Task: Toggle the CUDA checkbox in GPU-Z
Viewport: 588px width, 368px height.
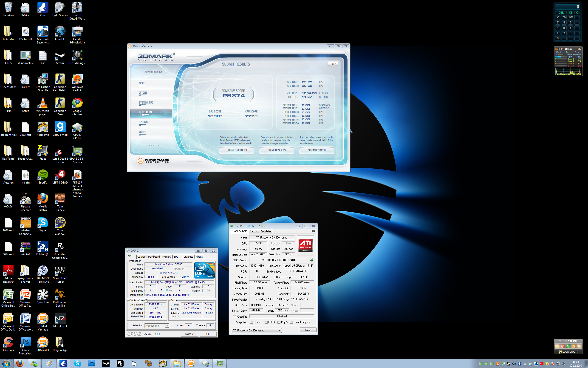Action: click(x=266, y=322)
